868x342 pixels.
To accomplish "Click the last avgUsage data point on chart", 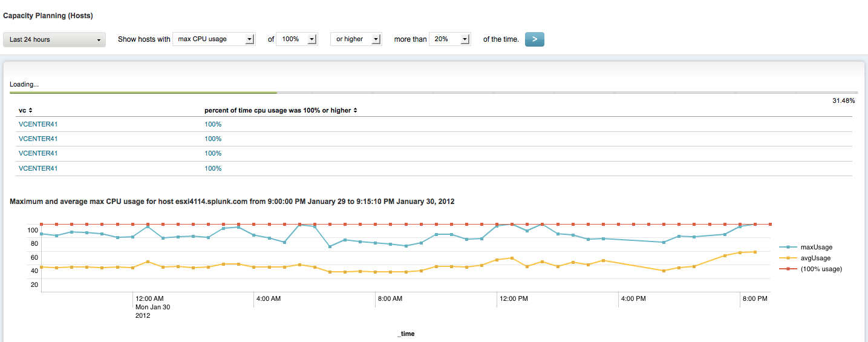I will point(755,252).
